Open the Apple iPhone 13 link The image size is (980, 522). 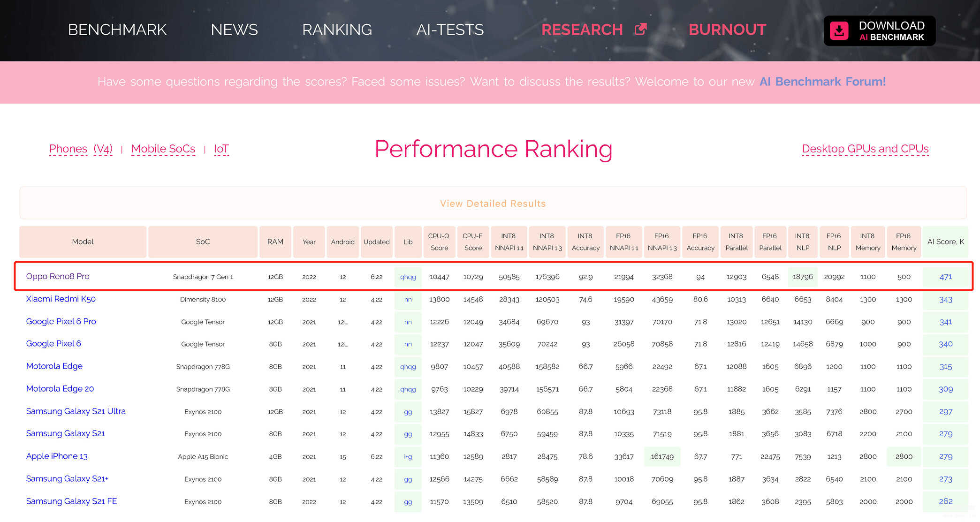57,456
